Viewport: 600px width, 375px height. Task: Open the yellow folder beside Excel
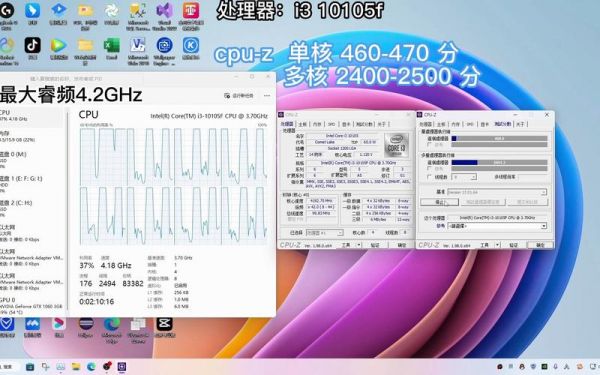tap(85, 45)
